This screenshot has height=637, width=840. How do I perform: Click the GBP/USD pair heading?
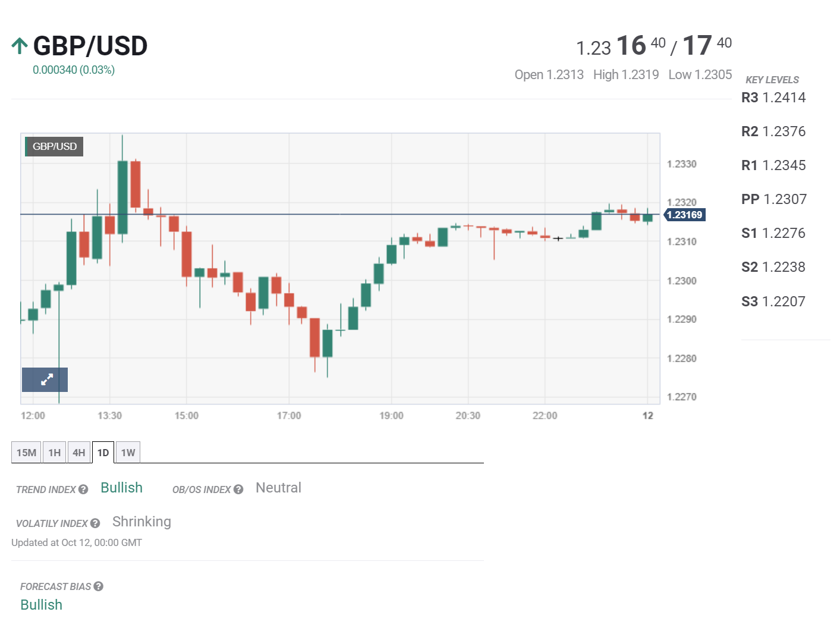coord(90,46)
